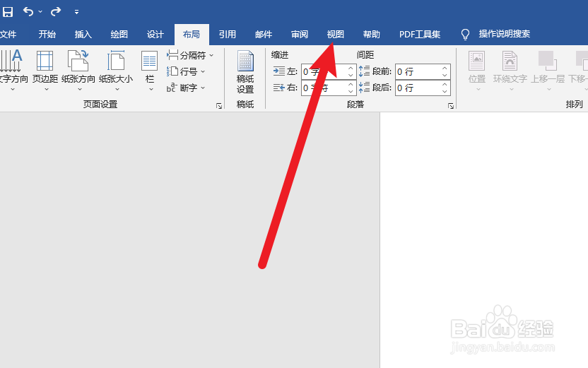Screen dimensions: 588x368
Task: Open the 帮助 tab
Action: coord(372,35)
